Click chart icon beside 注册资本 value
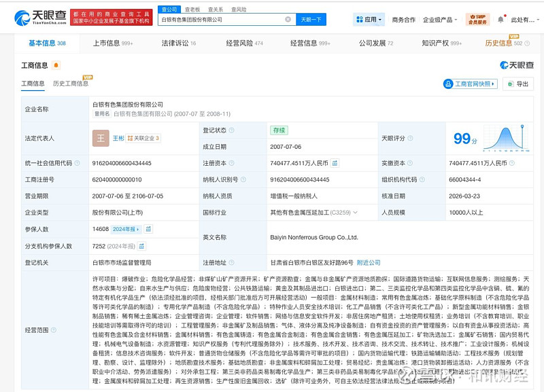544x392 pixels. [335, 163]
